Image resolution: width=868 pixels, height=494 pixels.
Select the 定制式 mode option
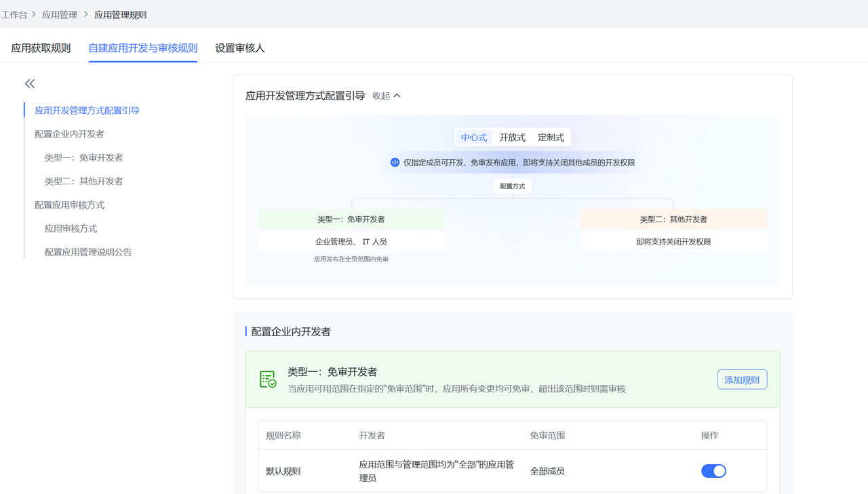[x=551, y=138]
